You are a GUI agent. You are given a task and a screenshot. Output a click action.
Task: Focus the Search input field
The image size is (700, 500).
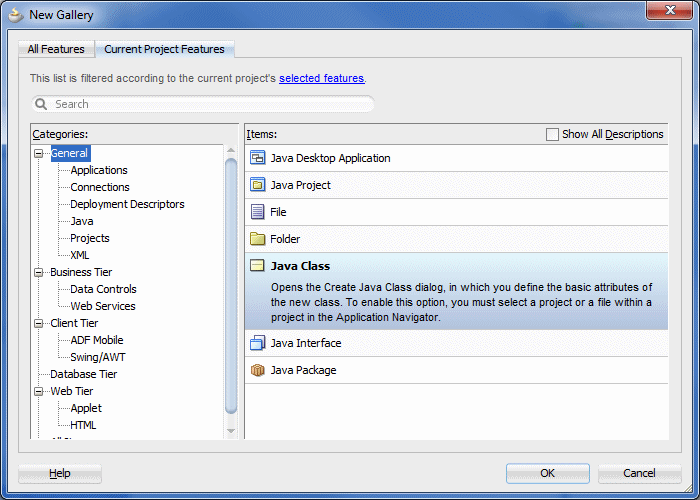(x=210, y=104)
